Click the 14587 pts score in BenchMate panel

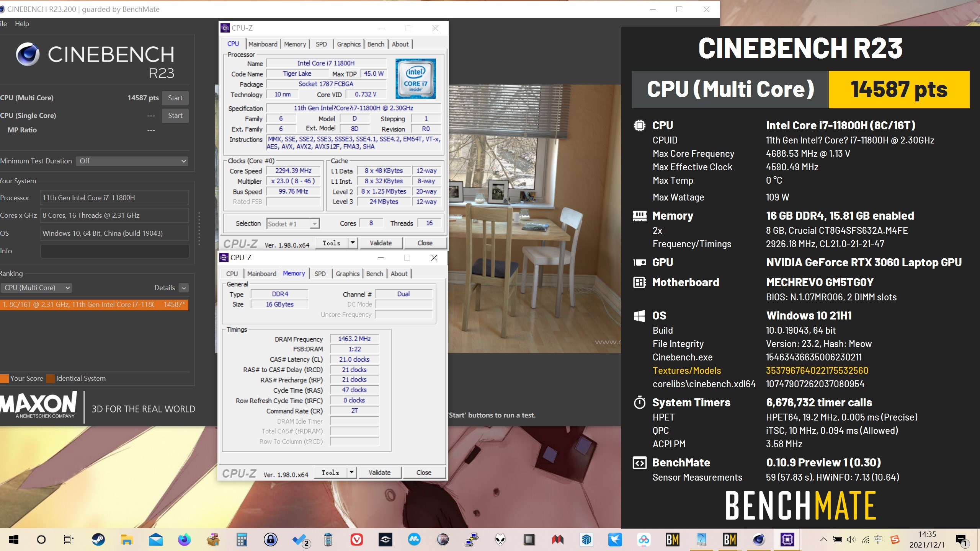pos(899,89)
